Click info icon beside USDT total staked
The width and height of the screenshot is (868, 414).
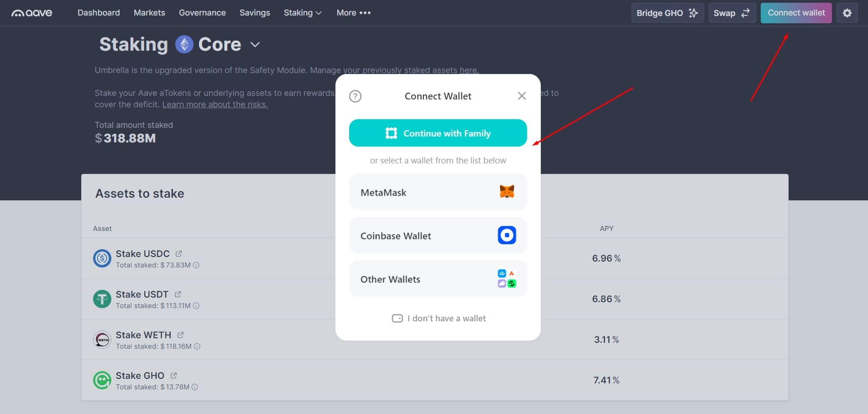coord(196,306)
